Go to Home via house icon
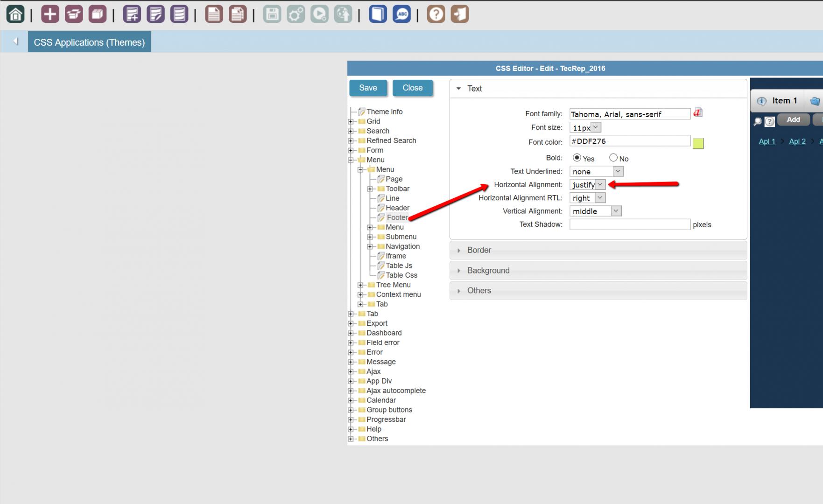823x504 pixels. 15,14
